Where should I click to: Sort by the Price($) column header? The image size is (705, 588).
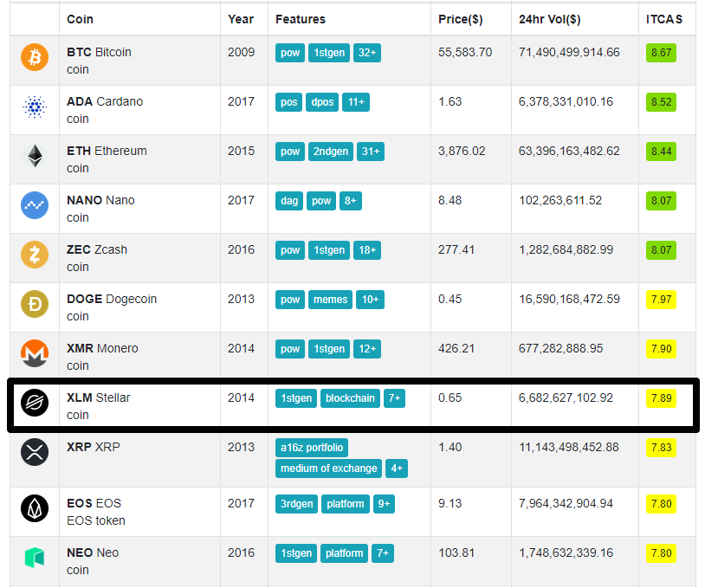[x=461, y=19]
